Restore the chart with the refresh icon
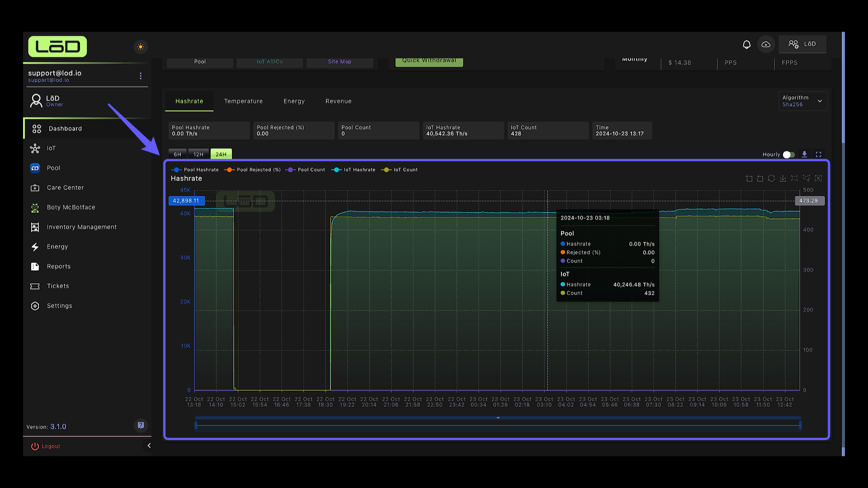 (771, 178)
